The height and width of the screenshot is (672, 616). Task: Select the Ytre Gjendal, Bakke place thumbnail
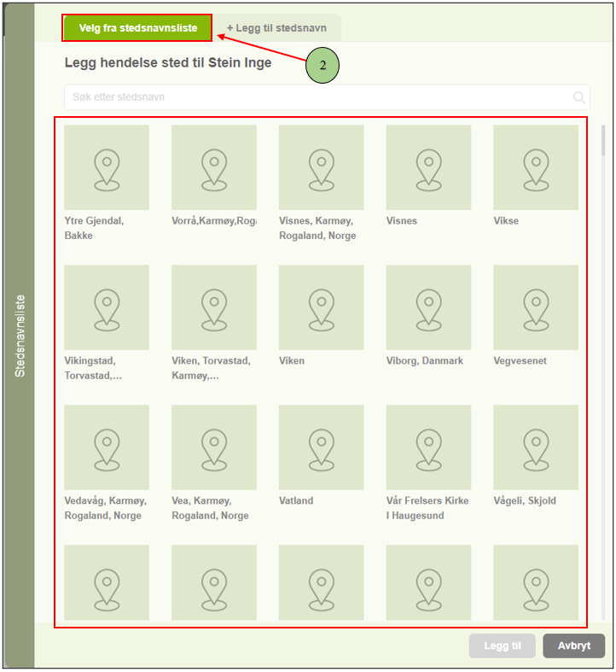[107, 167]
